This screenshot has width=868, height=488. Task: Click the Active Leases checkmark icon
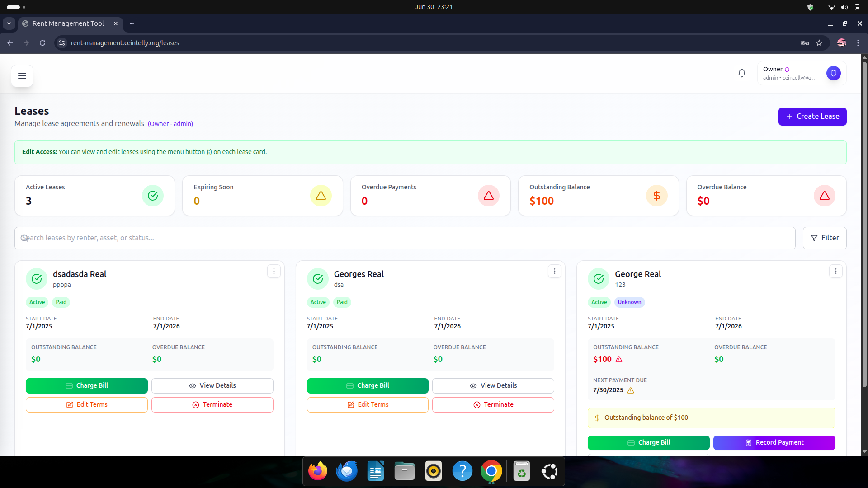click(153, 196)
